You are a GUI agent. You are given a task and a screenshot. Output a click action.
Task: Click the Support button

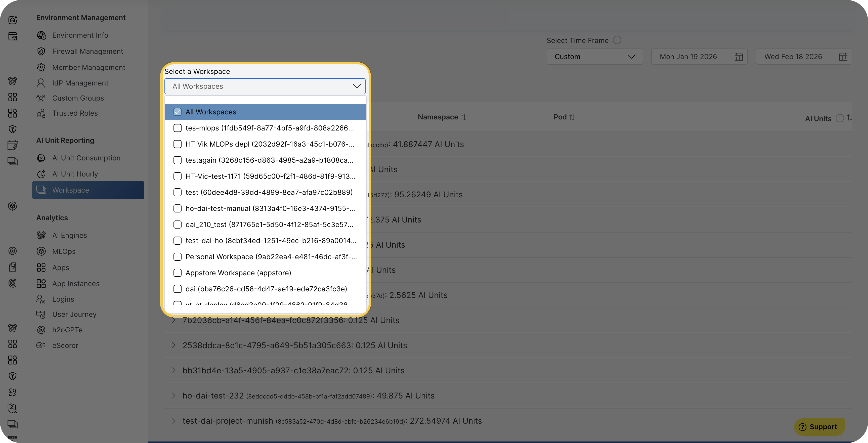tap(819, 426)
